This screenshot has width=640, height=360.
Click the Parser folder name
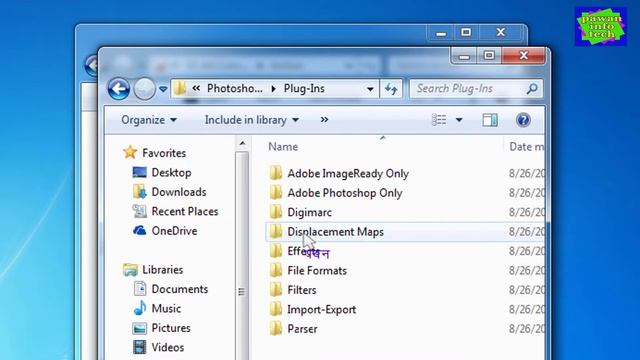(302, 329)
